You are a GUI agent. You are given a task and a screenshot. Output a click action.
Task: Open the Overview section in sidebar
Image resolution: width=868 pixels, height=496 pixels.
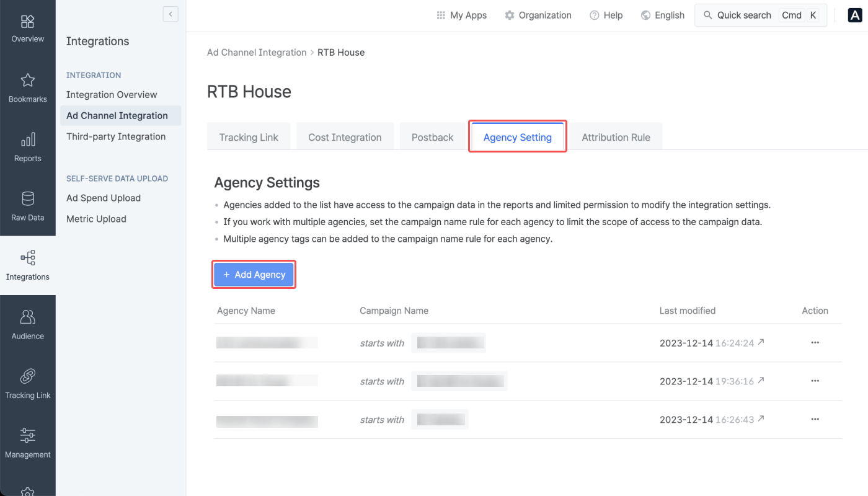[27, 29]
